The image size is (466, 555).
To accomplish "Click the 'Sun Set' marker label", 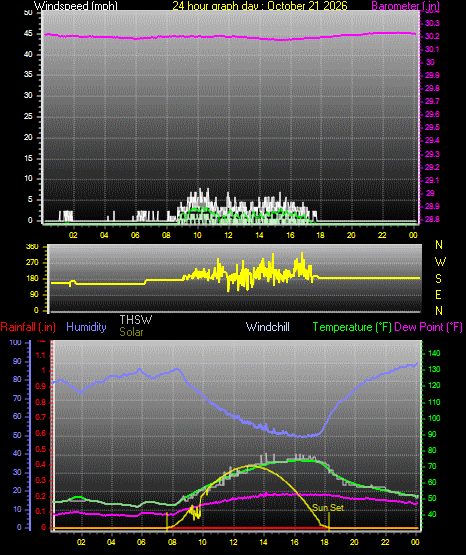I will pyautogui.click(x=328, y=508).
